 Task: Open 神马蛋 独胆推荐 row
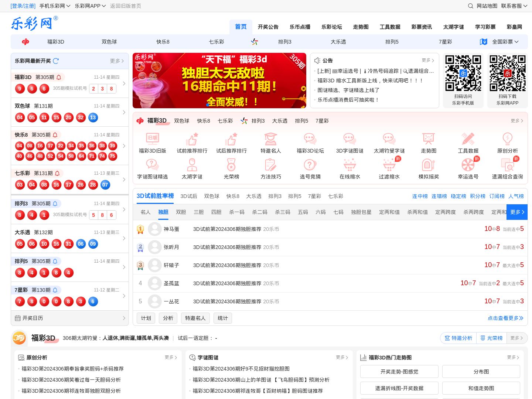(330, 229)
